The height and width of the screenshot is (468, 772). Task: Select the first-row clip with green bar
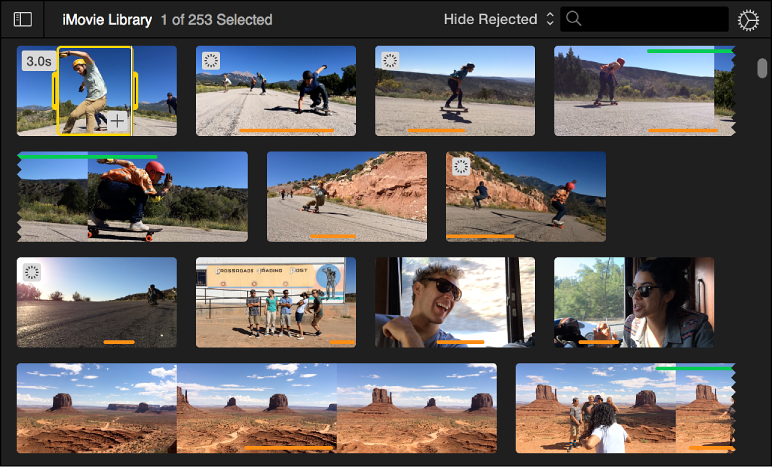[x=644, y=91]
